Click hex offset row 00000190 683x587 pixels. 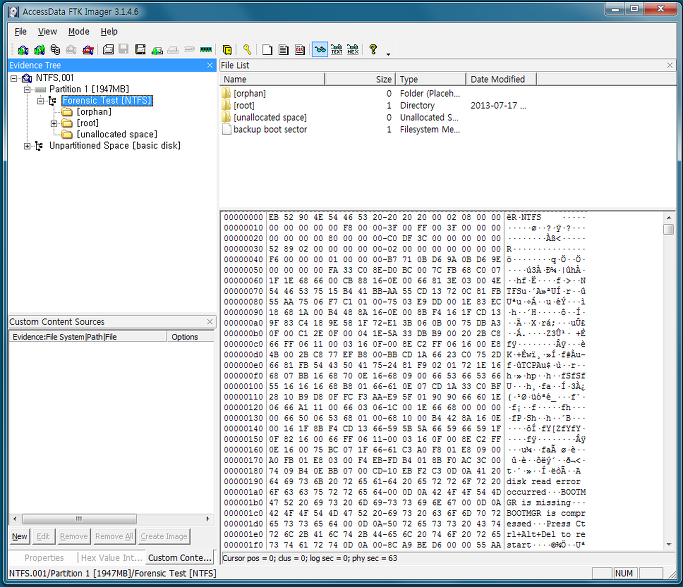point(403,482)
